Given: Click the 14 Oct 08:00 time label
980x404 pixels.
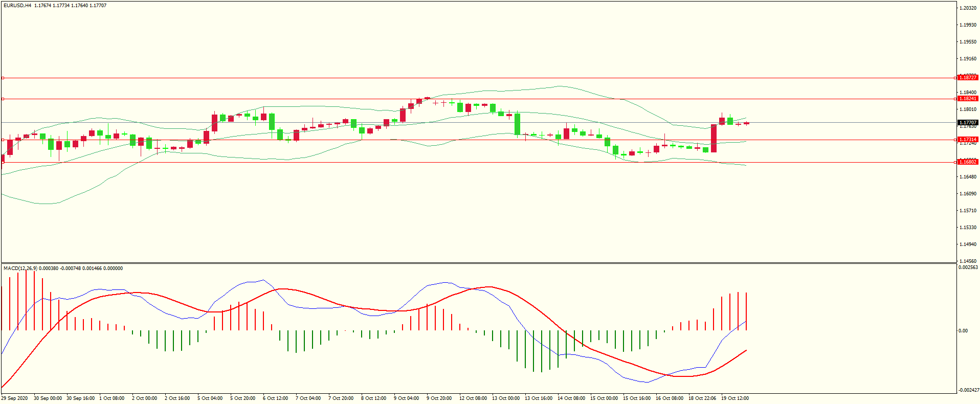Looking at the screenshot, I should [571, 398].
